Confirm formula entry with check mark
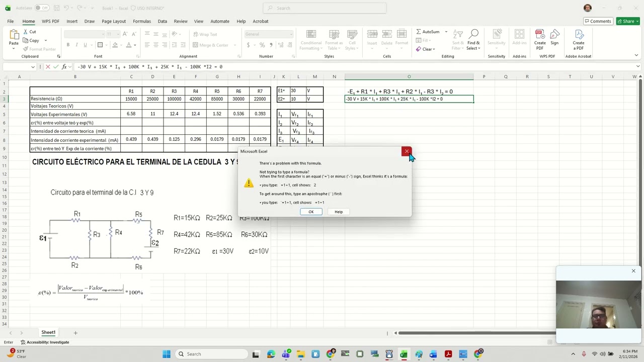The height and width of the screenshot is (362, 644). [56, 66]
